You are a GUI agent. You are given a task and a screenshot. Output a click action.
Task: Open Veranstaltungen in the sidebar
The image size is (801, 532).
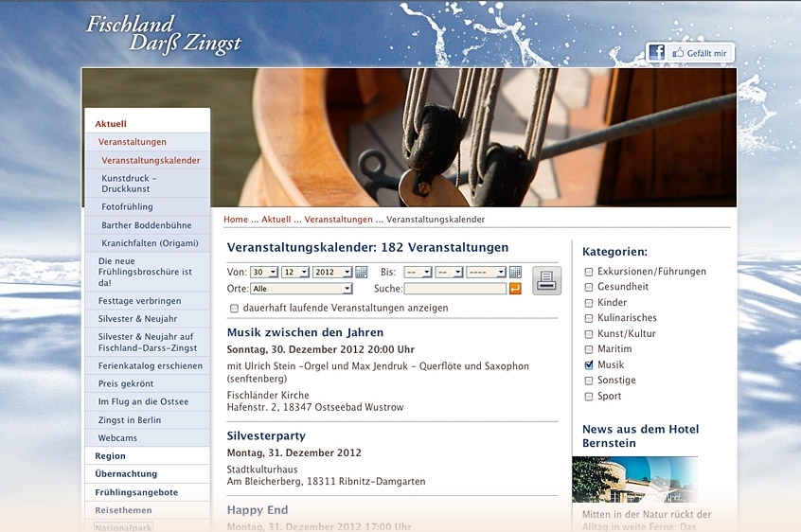click(x=133, y=142)
